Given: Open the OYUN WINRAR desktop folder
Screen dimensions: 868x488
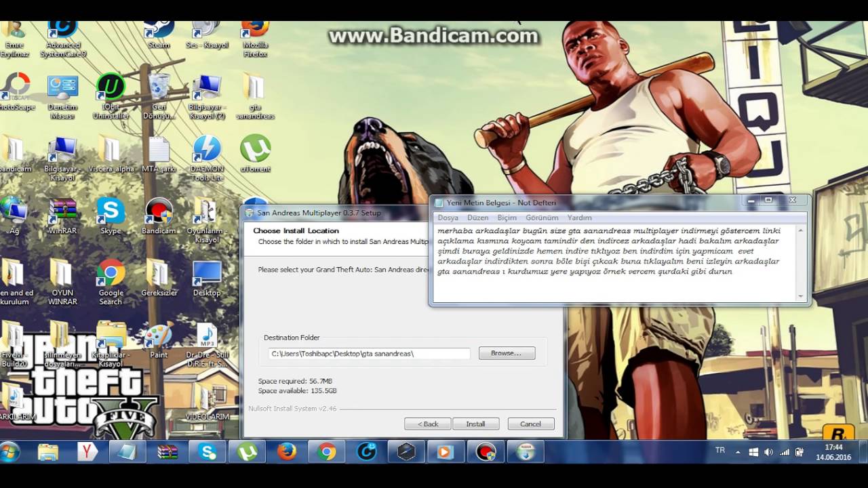Looking at the screenshot, I should tap(62, 283).
